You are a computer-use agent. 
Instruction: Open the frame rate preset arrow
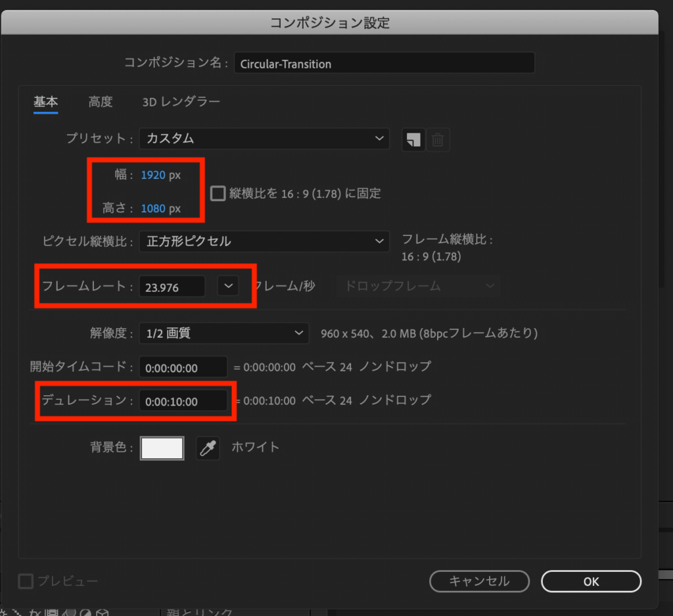[228, 286]
